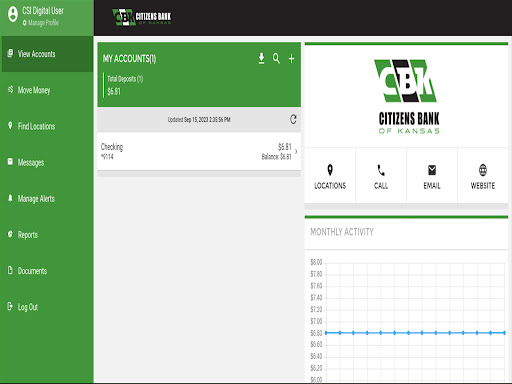Click the Documents file icon
This screenshot has width=512, height=384.
pyautogui.click(x=10, y=270)
